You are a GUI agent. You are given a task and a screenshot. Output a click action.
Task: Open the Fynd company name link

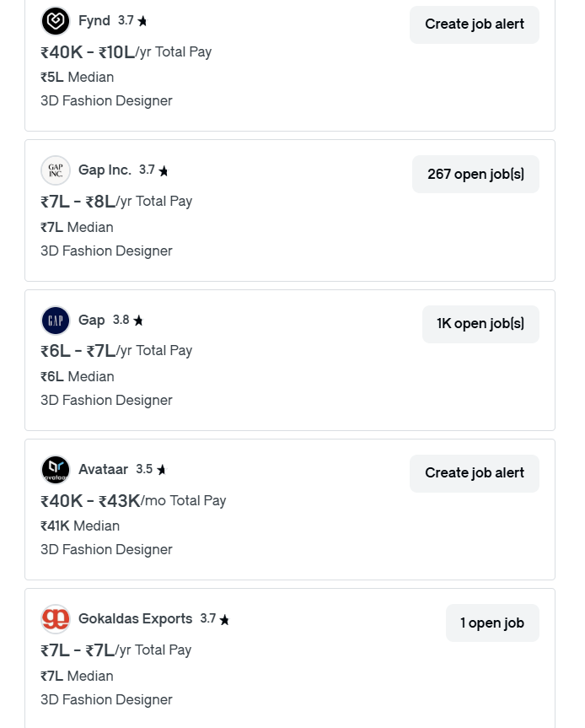pyautogui.click(x=94, y=20)
